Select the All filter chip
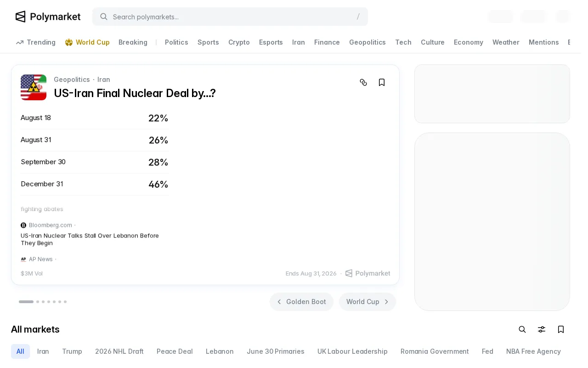 (x=20, y=351)
